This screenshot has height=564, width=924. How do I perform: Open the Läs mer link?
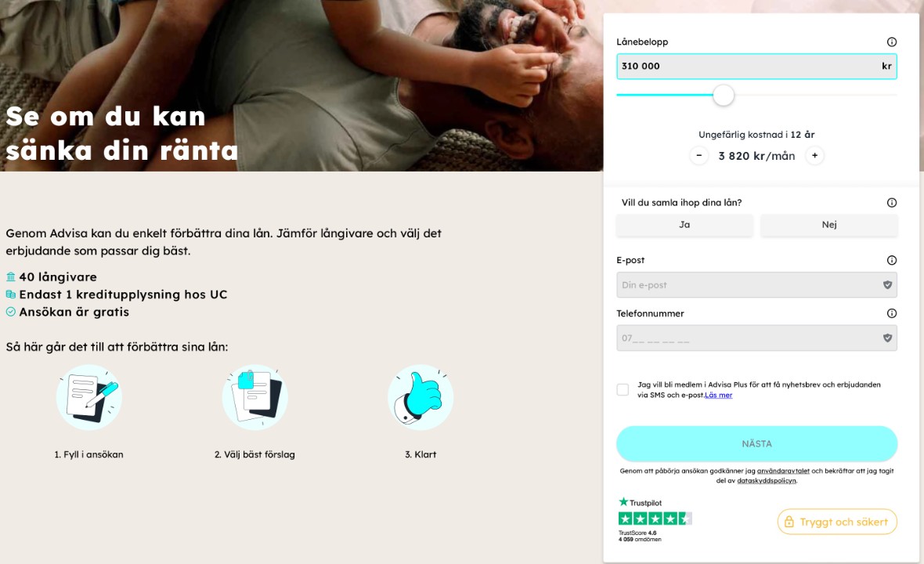tap(718, 396)
